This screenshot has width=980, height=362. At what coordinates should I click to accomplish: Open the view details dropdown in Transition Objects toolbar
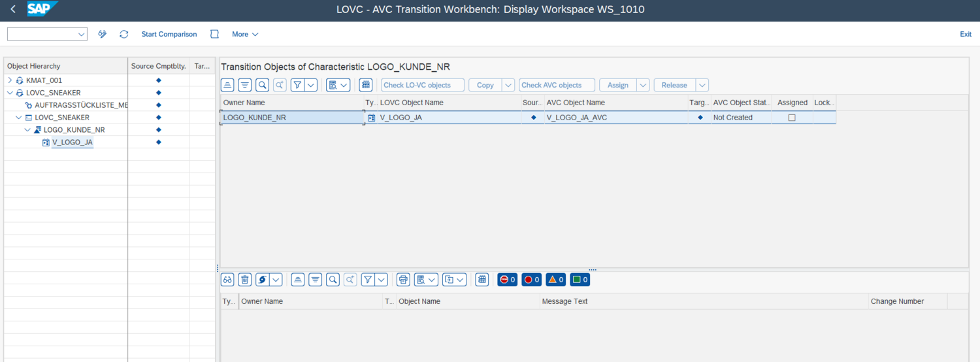pyautogui.click(x=338, y=85)
